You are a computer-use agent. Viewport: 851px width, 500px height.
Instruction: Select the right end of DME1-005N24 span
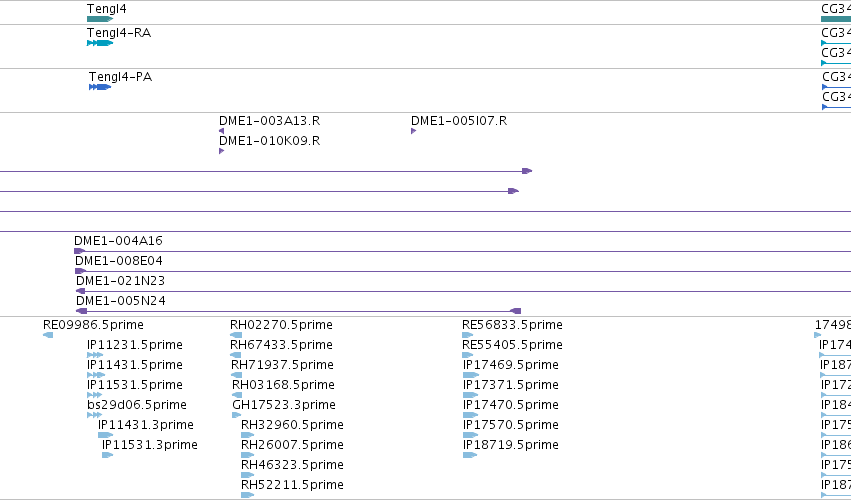pyautogui.click(x=516, y=311)
